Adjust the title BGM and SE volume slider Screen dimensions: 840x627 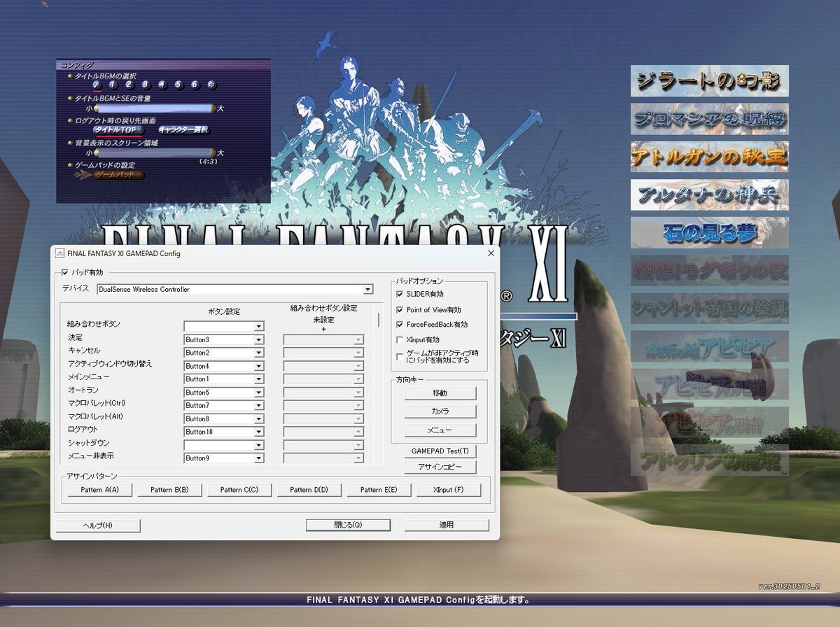153,108
